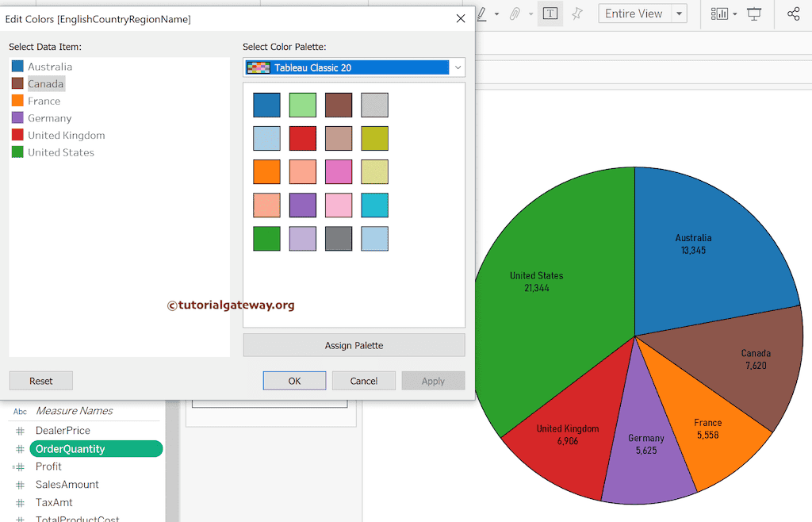This screenshot has height=522, width=812.
Task: Pick the dark gray swatch in the palette
Action: [x=339, y=239]
